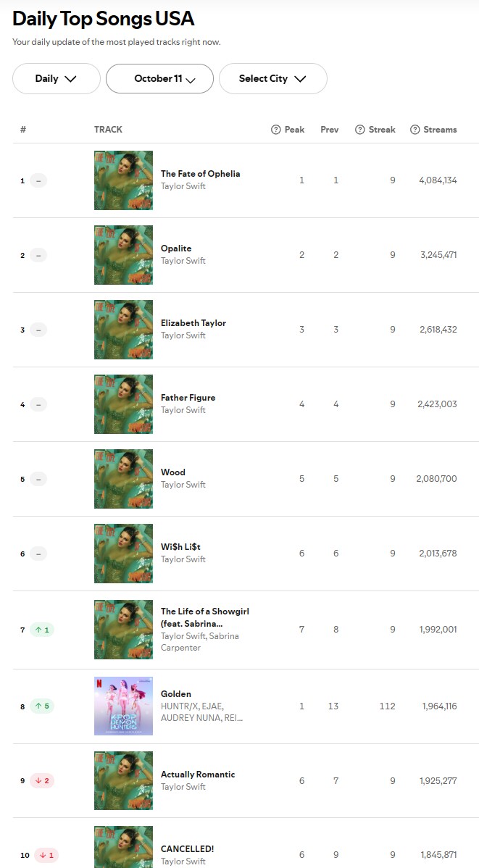This screenshot has width=479, height=868.
Task: Click the Prev column header
Action: click(330, 130)
